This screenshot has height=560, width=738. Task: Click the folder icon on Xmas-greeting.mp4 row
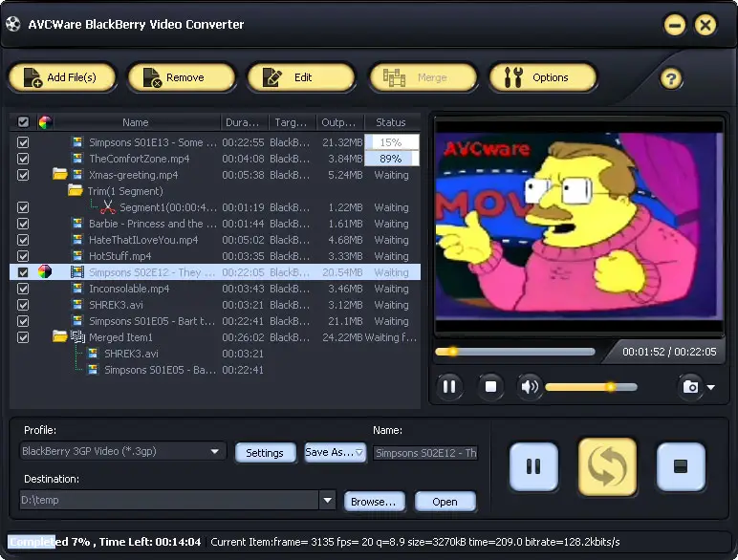coord(60,174)
